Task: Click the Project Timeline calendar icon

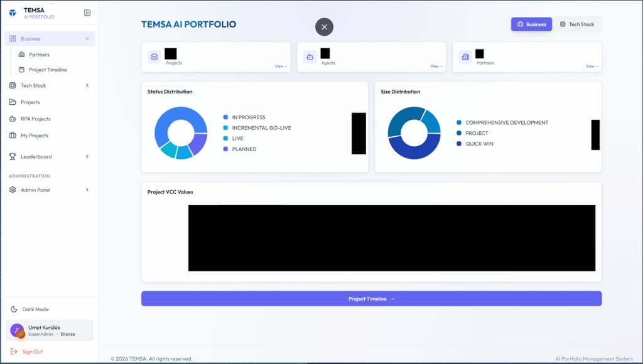Action: pos(22,70)
